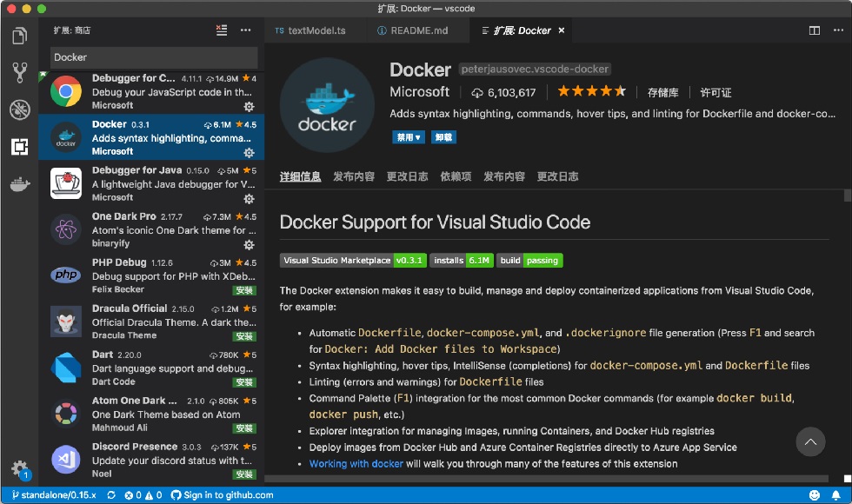Open gear menu for Debugger for Java
852x504 pixels.
pos(249,199)
